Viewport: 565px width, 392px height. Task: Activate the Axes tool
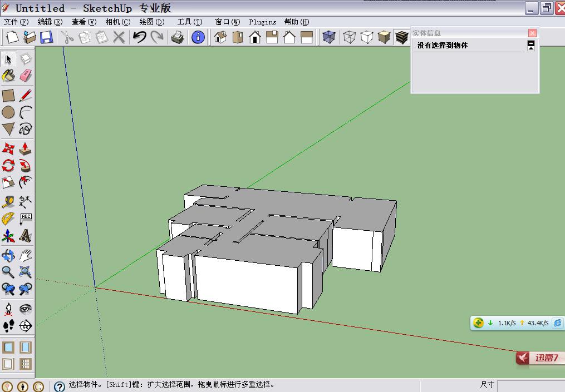coord(8,236)
